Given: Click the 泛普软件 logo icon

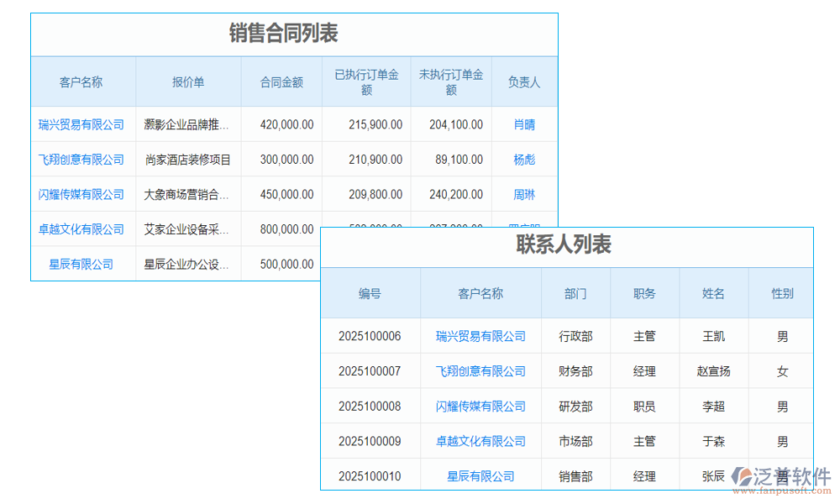Looking at the screenshot, I should (x=742, y=475).
